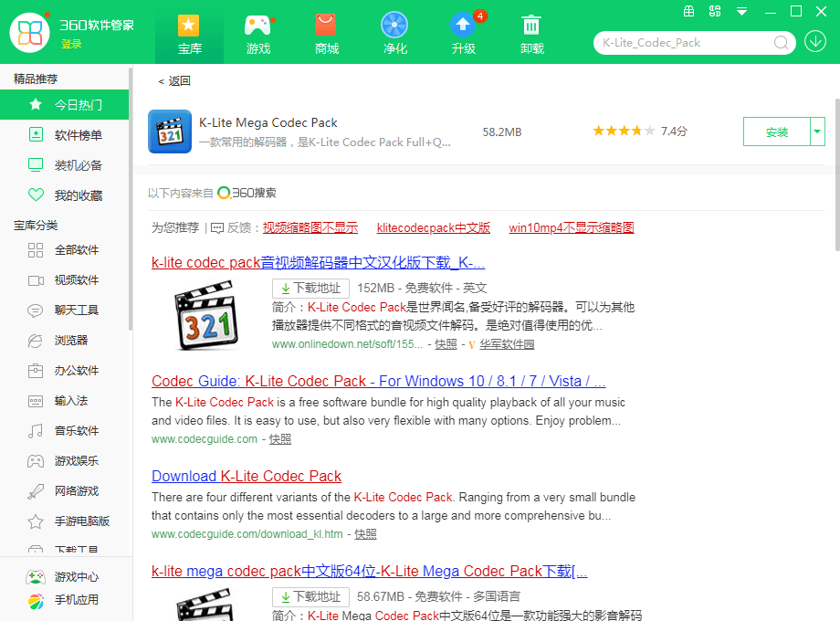
Task: Open 快照 for the download_kl.htm result
Action: coord(365,533)
